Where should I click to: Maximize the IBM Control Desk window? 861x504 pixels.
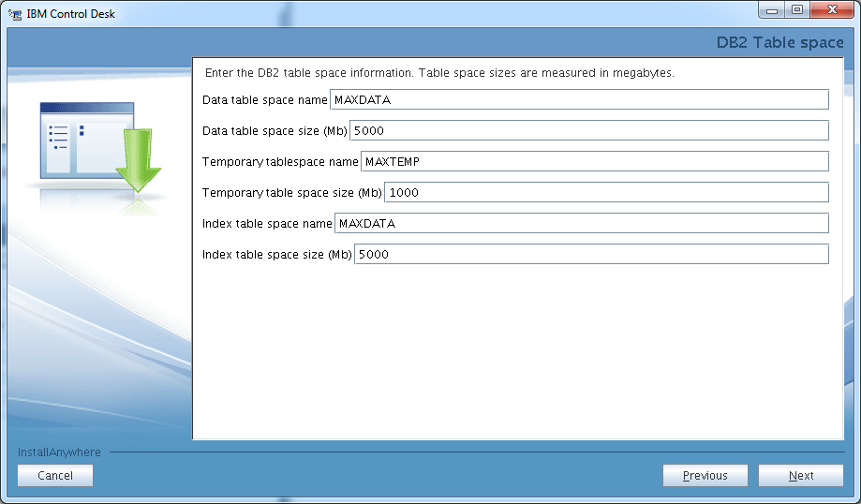[x=796, y=10]
